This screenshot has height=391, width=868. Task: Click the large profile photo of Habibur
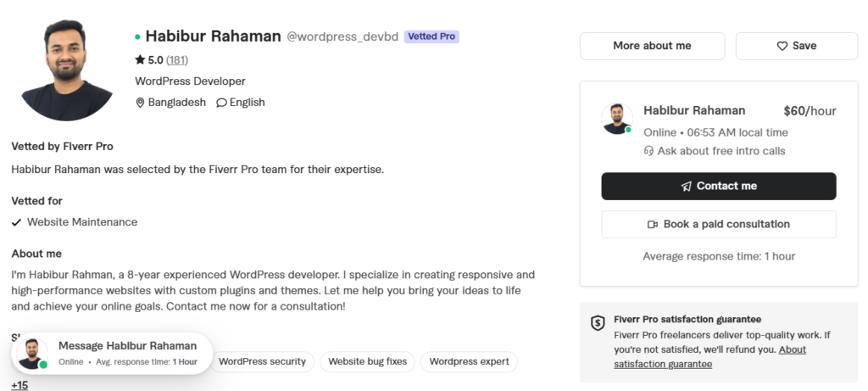(x=66, y=70)
